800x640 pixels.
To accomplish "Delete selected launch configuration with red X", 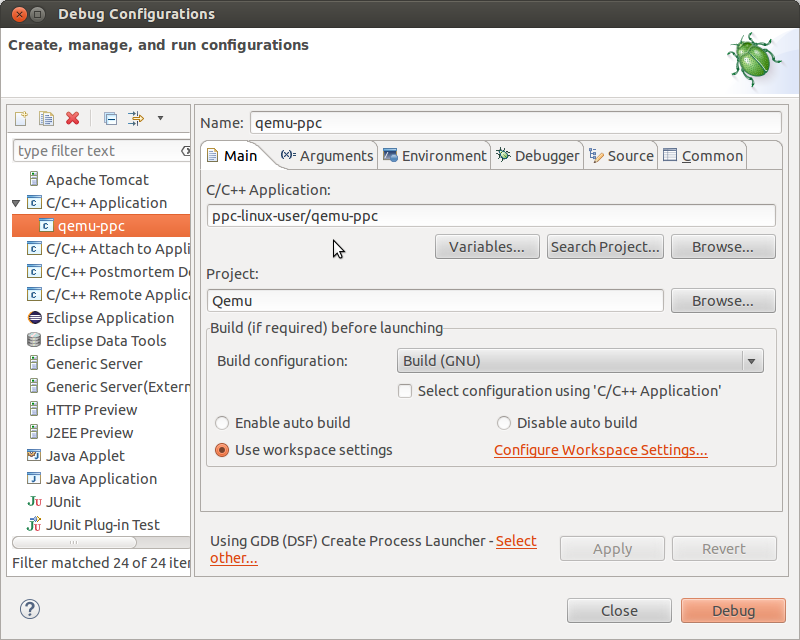I will [x=72, y=118].
